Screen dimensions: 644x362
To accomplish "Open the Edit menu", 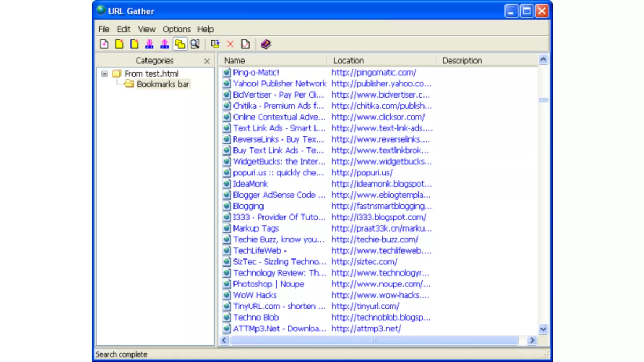I will (x=124, y=29).
